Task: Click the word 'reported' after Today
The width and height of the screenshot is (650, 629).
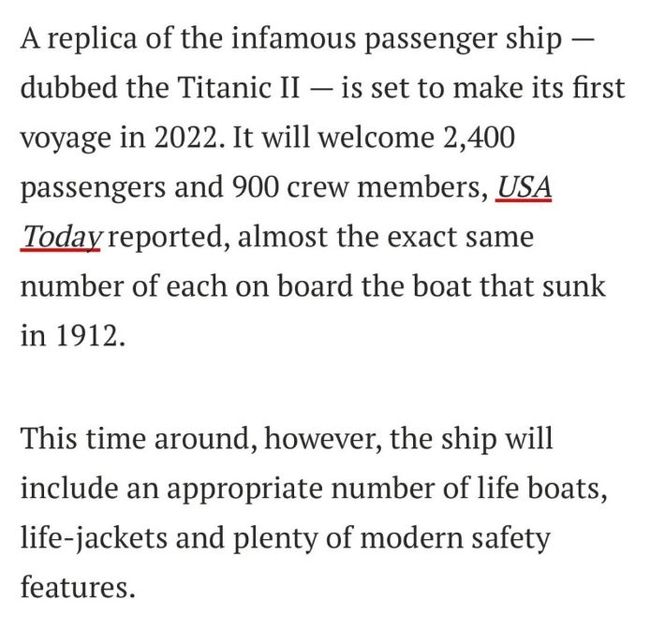Action: click(x=166, y=238)
